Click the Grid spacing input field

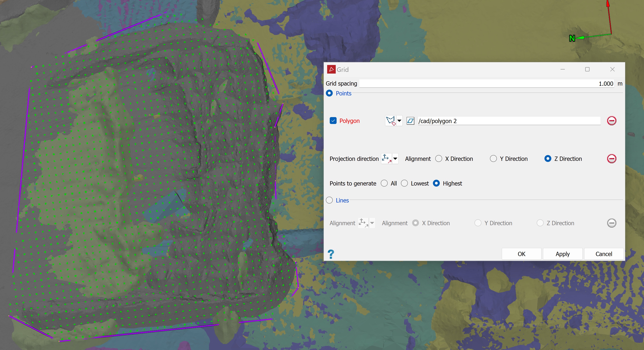(486, 83)
